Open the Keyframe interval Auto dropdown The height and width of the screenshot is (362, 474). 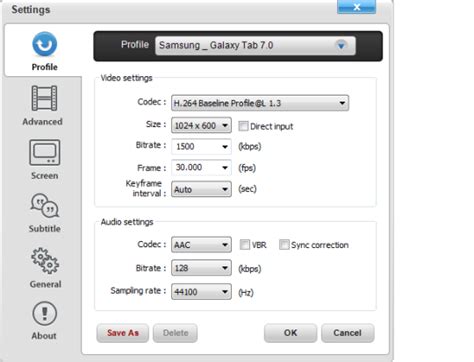coord(201,189)
